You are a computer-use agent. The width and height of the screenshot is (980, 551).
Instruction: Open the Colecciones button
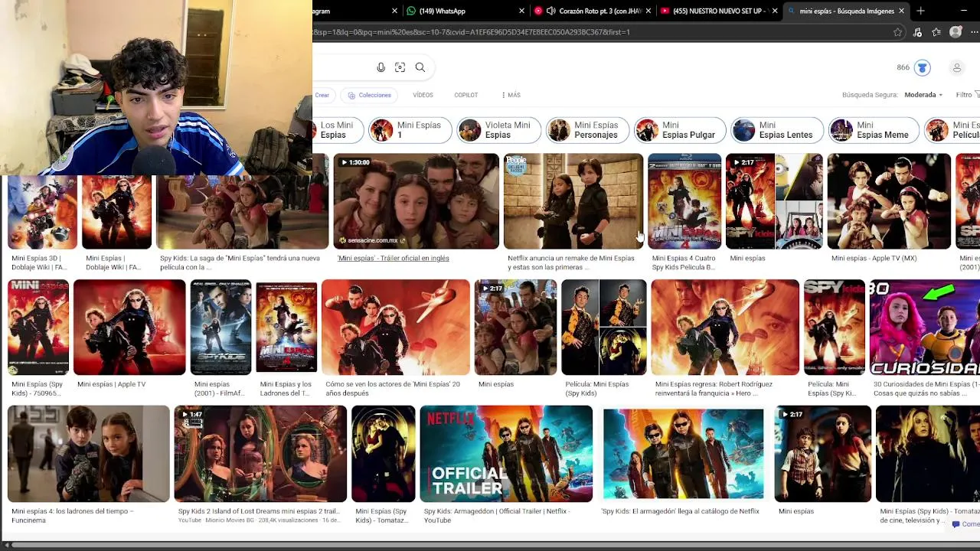tap(369, 95)
